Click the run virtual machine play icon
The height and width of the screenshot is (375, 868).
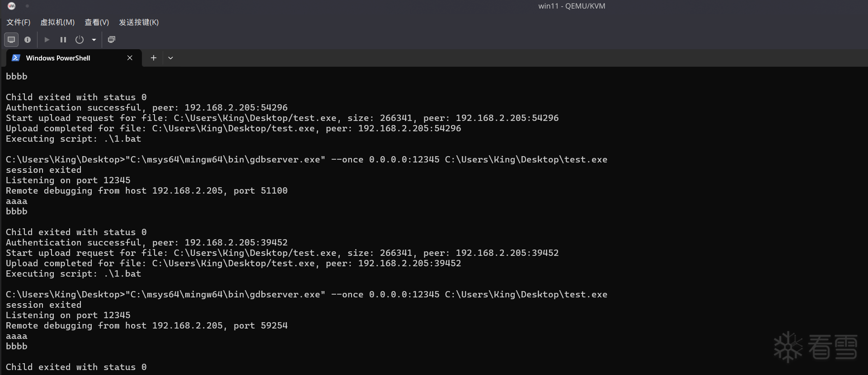click(x=47, y=40)
